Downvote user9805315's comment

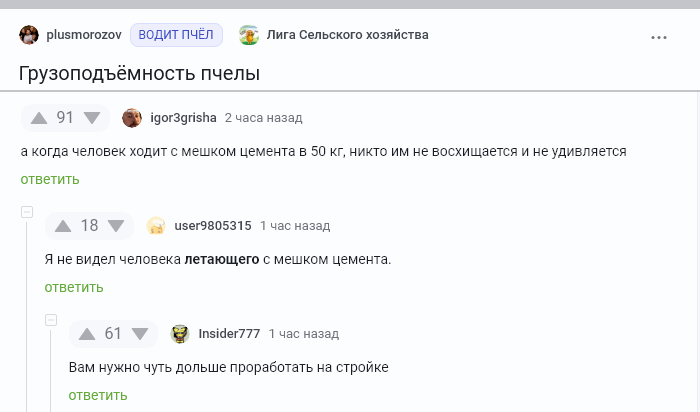click(x=116, y=226)
